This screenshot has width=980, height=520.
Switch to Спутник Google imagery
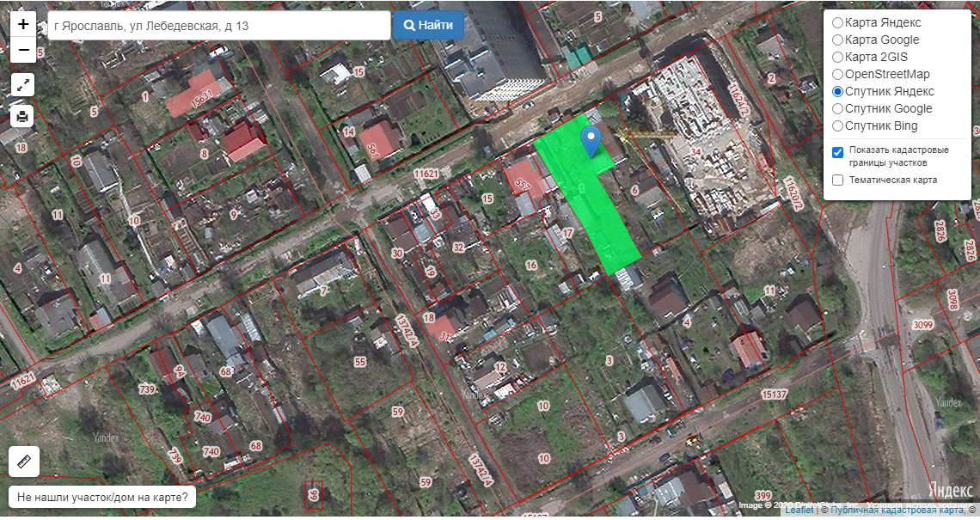pyautogui.click(x=837, y=109)
